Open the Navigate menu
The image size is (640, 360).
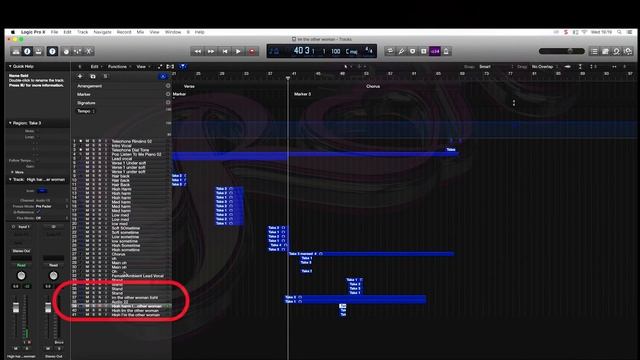[x=102, y=32]
